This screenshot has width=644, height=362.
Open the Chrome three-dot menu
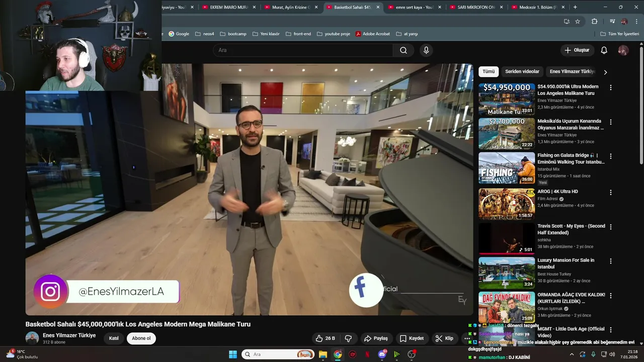636,22
